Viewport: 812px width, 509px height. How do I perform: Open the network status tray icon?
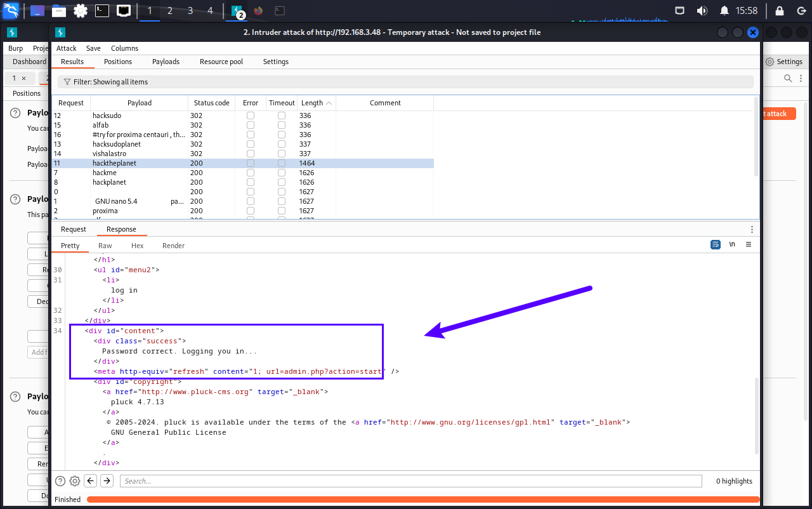[679, 11]
